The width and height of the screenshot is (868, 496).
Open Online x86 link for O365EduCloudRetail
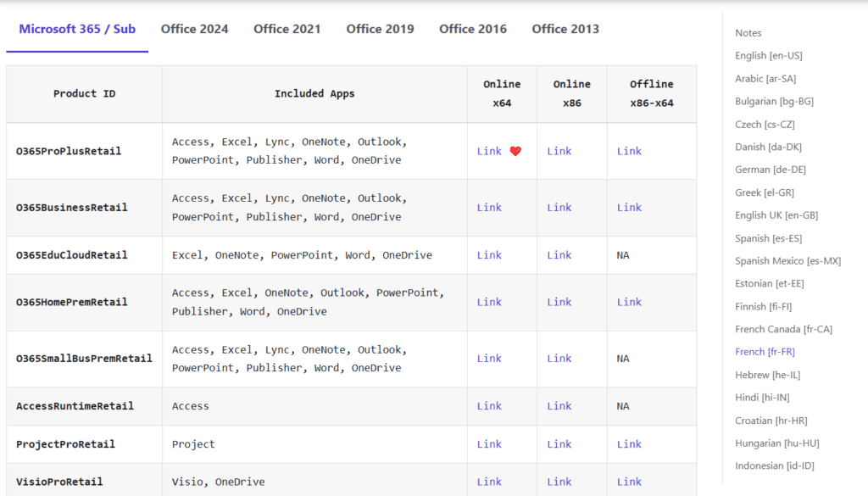(559, 255)
